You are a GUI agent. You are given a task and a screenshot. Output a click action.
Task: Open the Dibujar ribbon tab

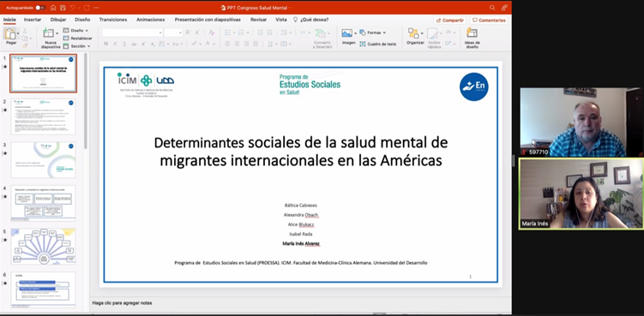[x=58, y=20]
